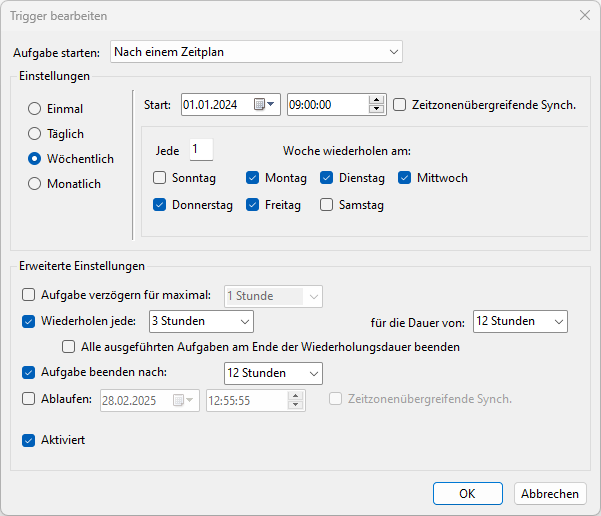Toggle Zeitzonenübergreifende Synch. next to Start

399,104
